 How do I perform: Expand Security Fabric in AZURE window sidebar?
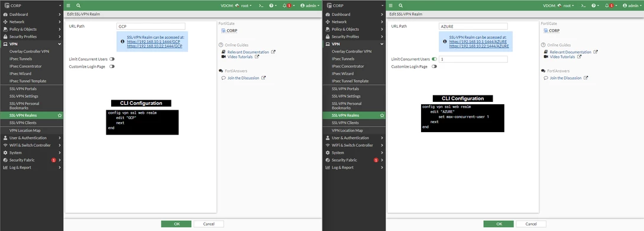(x=354, y=160)
